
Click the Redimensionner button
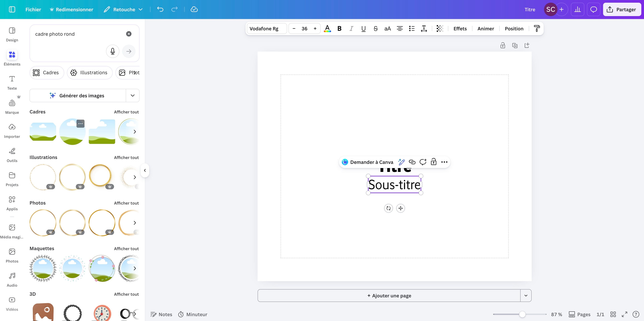71,10
